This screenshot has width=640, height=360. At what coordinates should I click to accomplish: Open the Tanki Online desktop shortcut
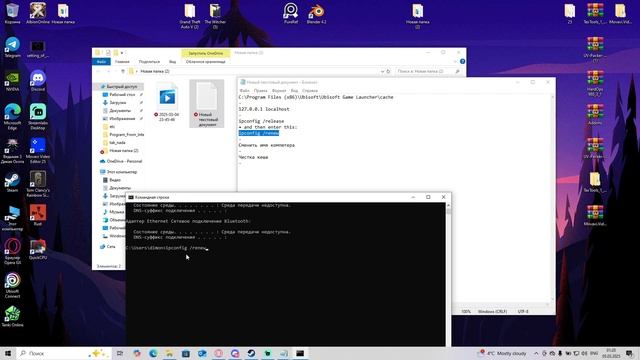click(x=12, y=317)
